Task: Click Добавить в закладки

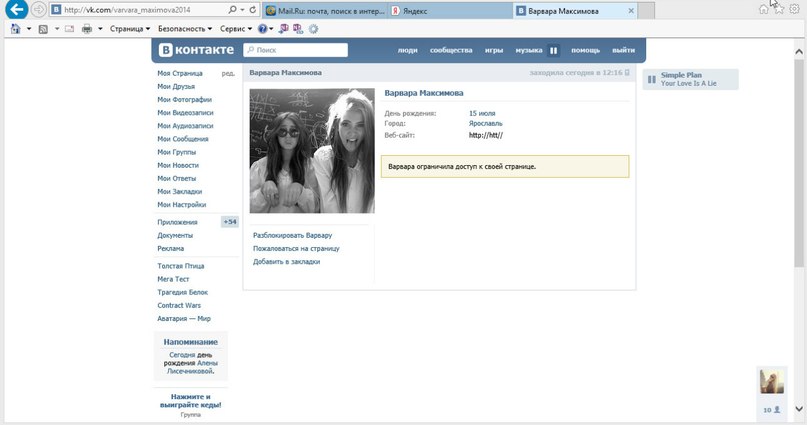Action: coord(286,262)
